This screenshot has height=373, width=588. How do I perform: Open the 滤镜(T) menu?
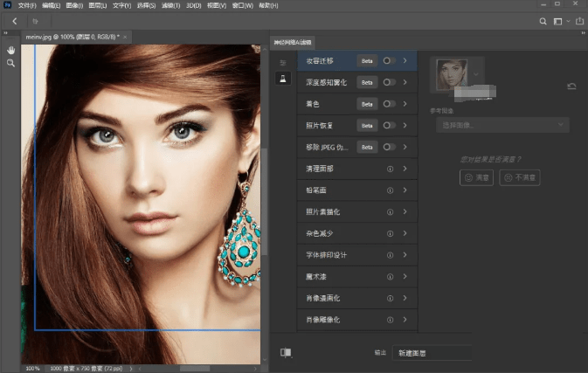pyautogui.click(x=170, y=5)
